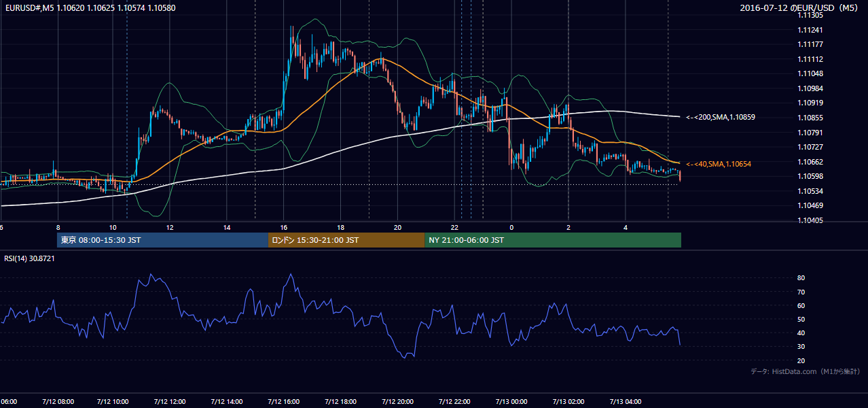Click the HistData.com data source credit

pyautogui.click(x=806, y=371)
